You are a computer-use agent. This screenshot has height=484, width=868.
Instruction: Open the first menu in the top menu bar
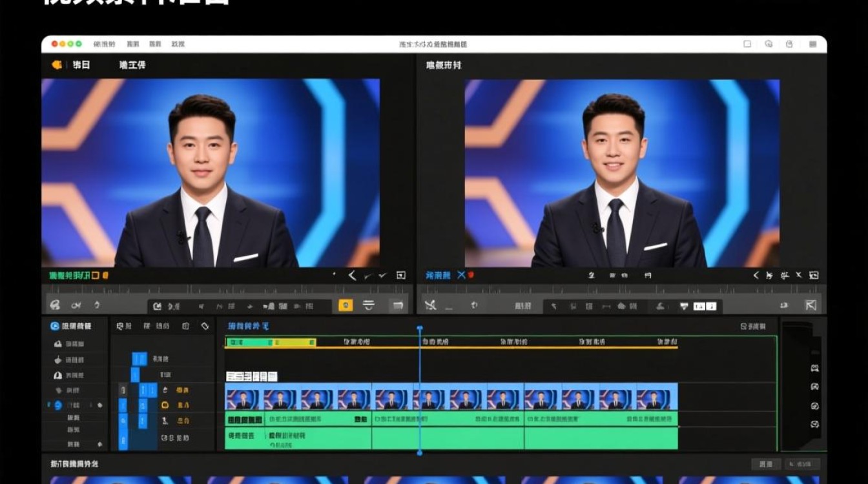point(104,44)
